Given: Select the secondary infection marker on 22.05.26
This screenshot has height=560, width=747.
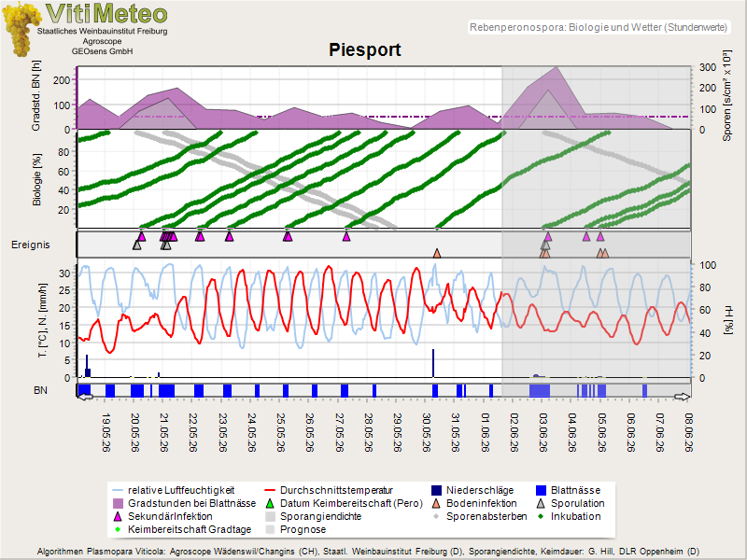Looking at the screenshot, I should click(x=200, y=236).
